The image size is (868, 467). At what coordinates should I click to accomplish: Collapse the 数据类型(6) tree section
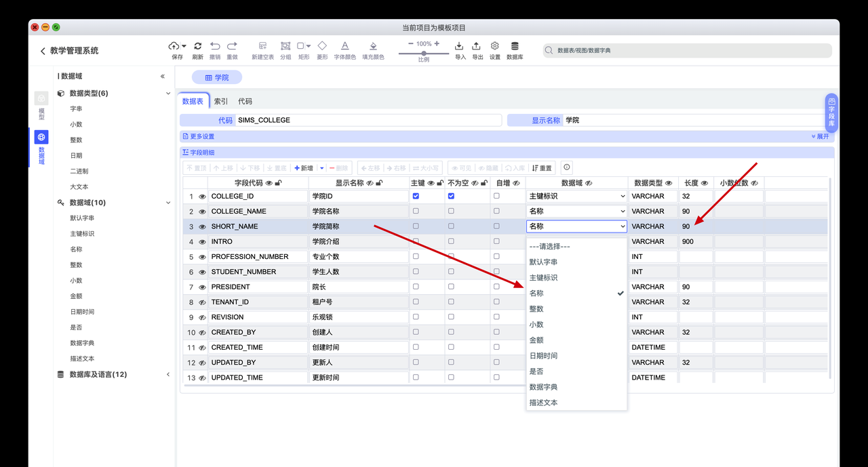[167, 93]
